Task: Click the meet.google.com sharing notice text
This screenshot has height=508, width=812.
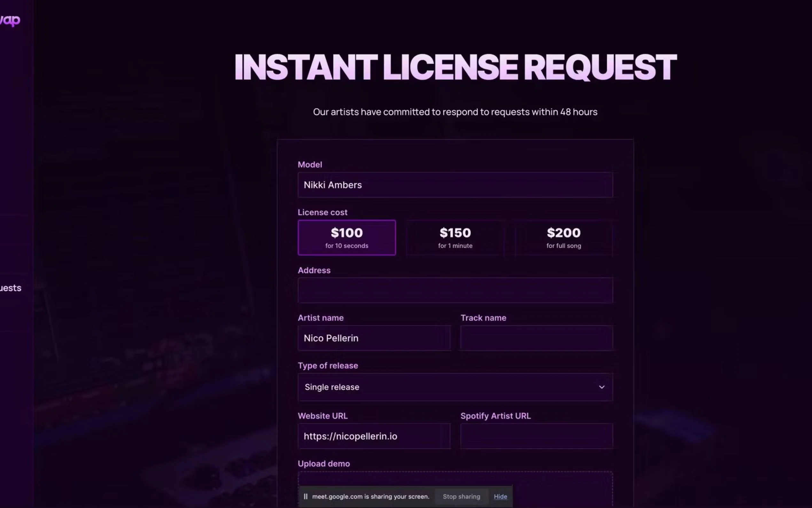Action: tap(371, 496)
